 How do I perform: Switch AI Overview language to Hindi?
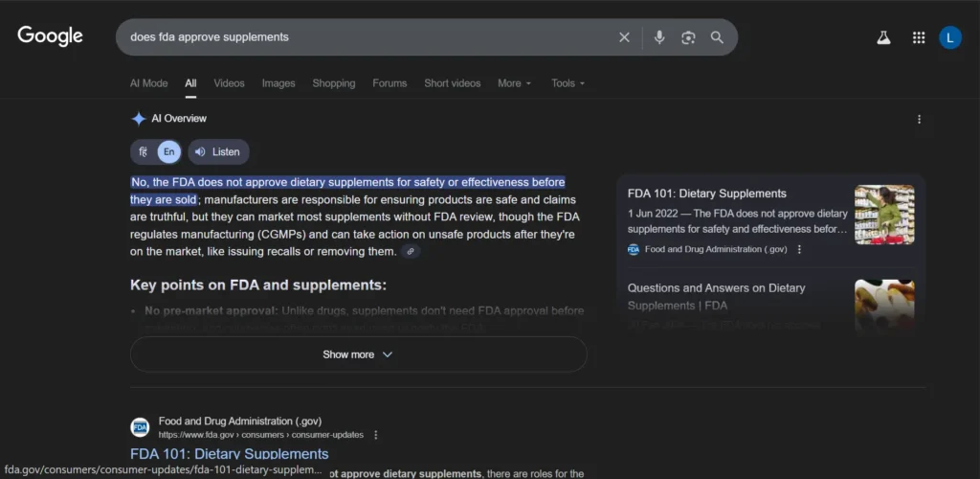(x=144, y=151)
